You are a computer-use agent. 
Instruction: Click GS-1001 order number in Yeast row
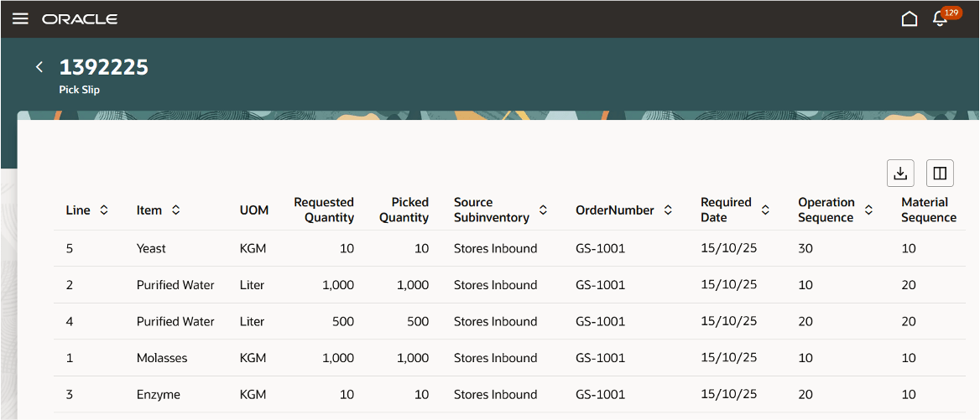point(600,248)
